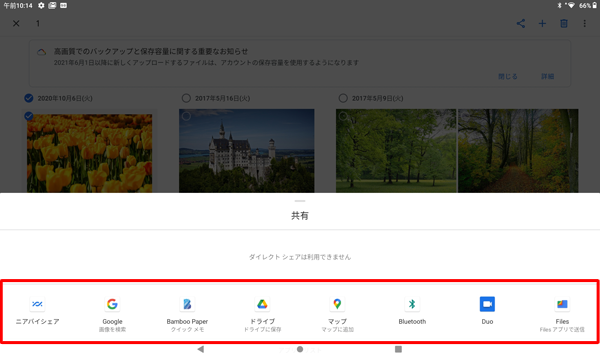Tap battery 66% status indicator
The width and height of the screenshot is (600, 360).
click(x=587, y=5)
